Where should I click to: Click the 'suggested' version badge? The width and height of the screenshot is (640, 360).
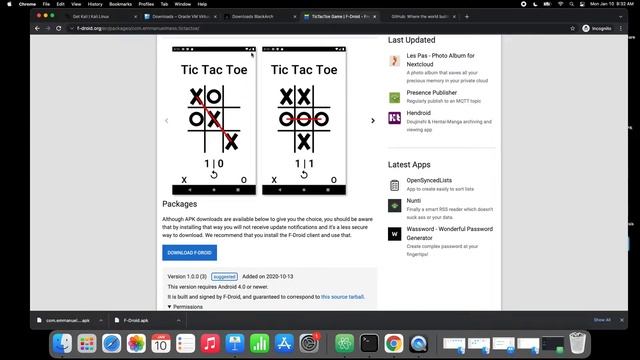tap(224, 277)
